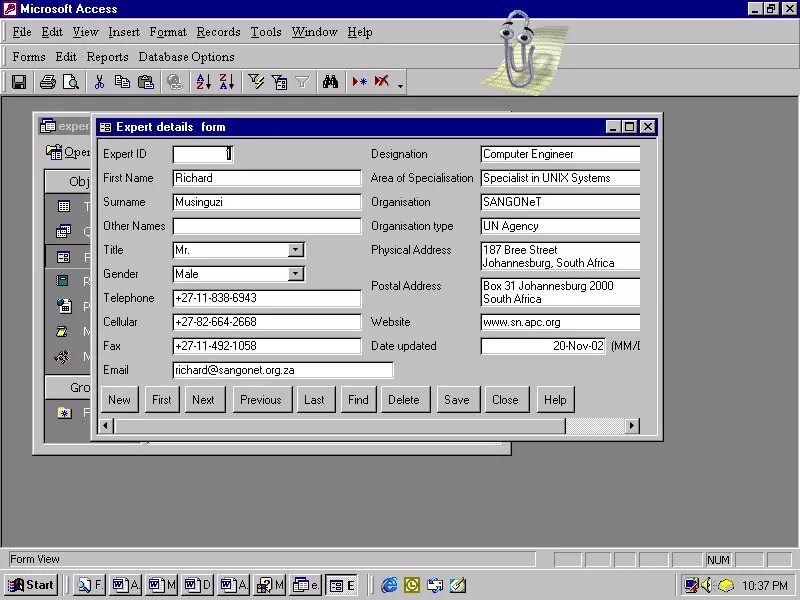Screen dimensions: 800x600
Task: Click the system clock showing 10:37 PM
Action: point(764,585)
